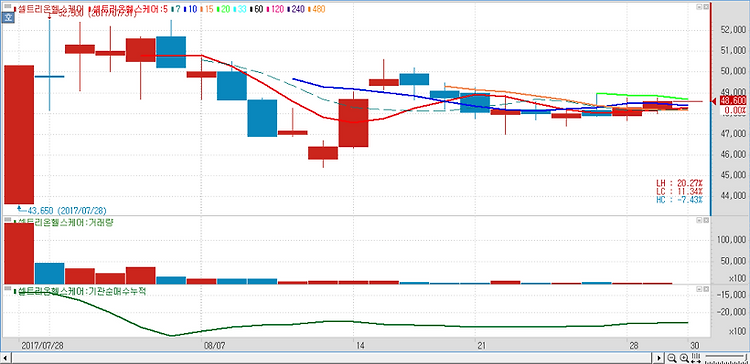Select the 120-day moving average legend
750x364 pixels.
pos(276,9)
